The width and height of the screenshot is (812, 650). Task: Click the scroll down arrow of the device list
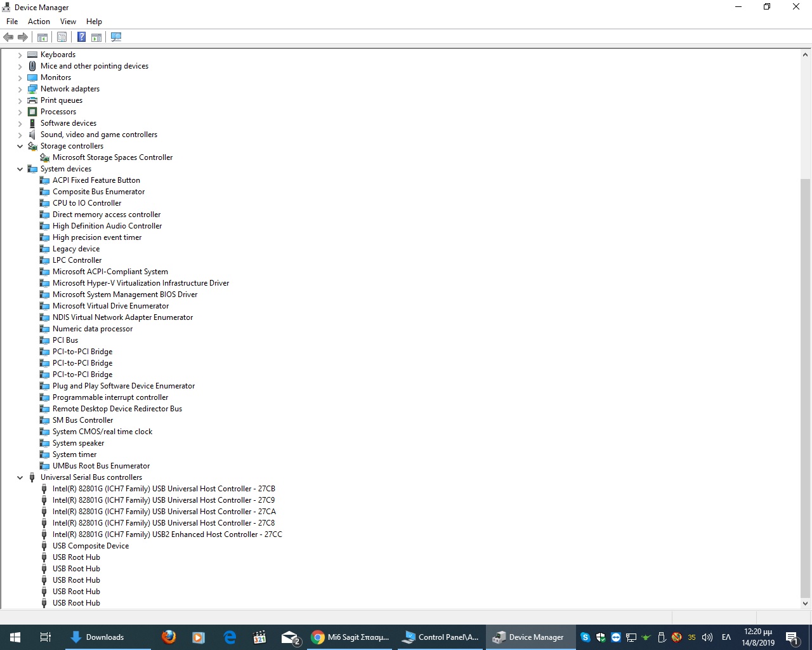click(806, 604)
